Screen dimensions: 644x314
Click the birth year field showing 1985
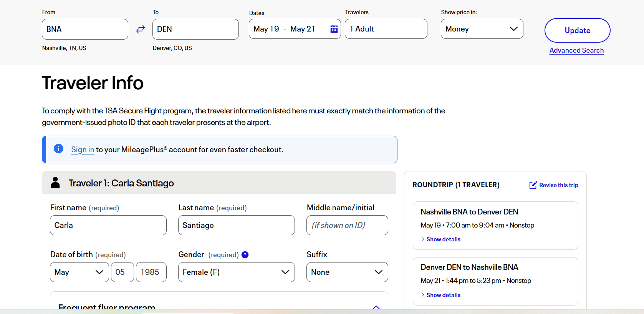click(x=151, y=272)
